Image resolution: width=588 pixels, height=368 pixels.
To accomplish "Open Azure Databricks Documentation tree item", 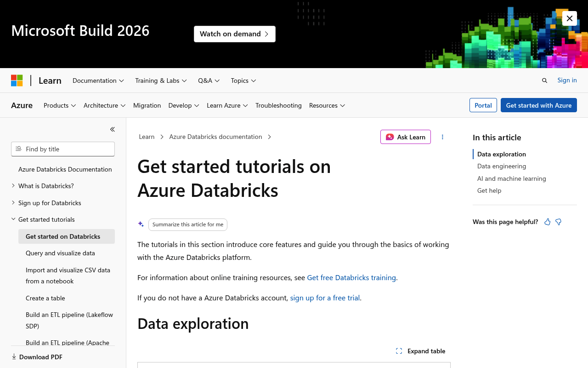I will click(x=65, y=169).
